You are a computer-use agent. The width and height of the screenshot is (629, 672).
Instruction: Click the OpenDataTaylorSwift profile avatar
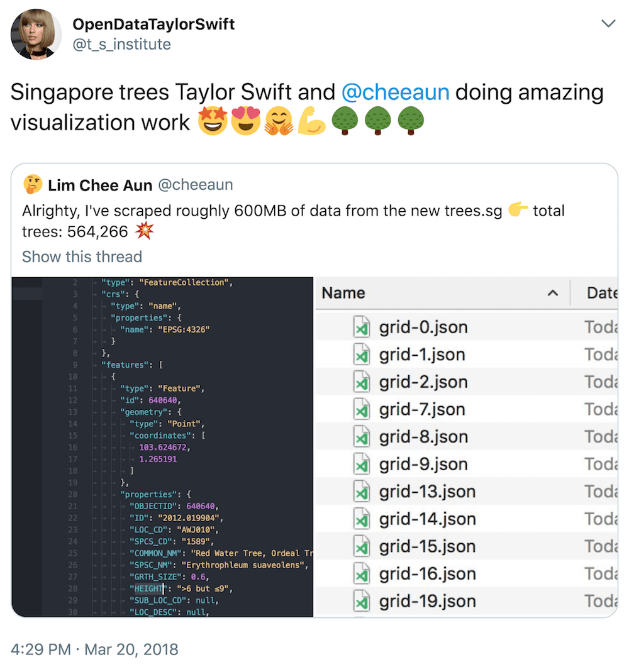36,35
